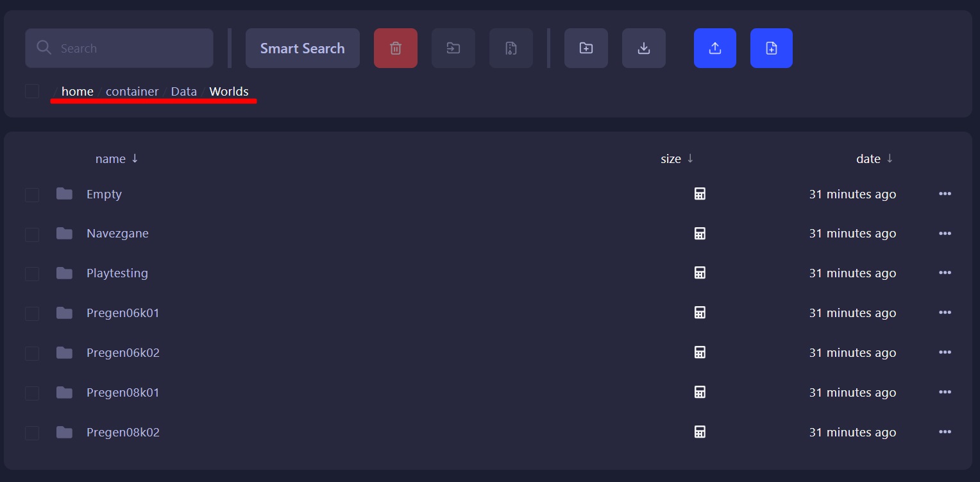Viewport: 980px width, 482px height.
Task: Open the more-actions menu for Pregen08k01
Action: coord(945,392)
